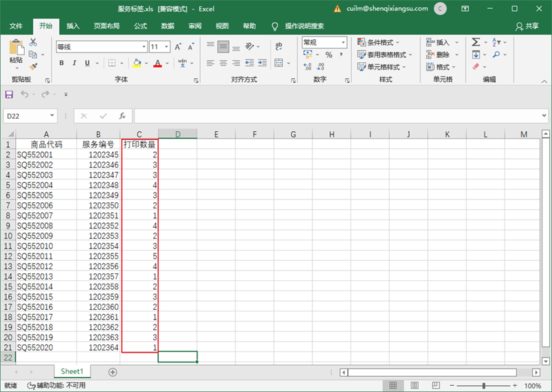Open the 插入 ribbon tab

click(x=73, y=26)
